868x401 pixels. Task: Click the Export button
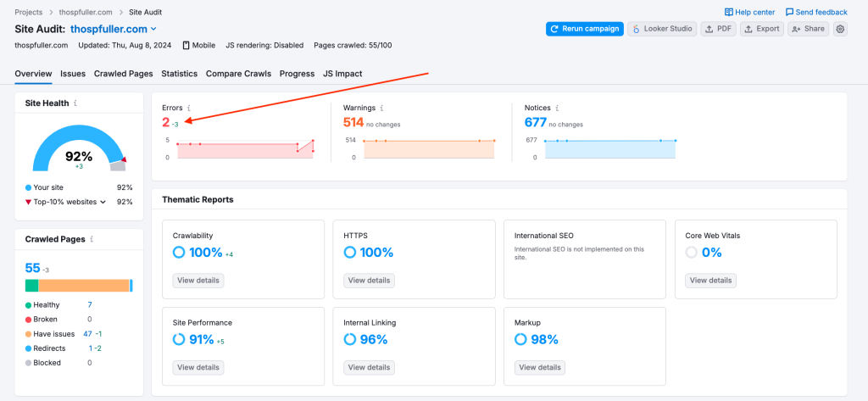click(762, 29)
